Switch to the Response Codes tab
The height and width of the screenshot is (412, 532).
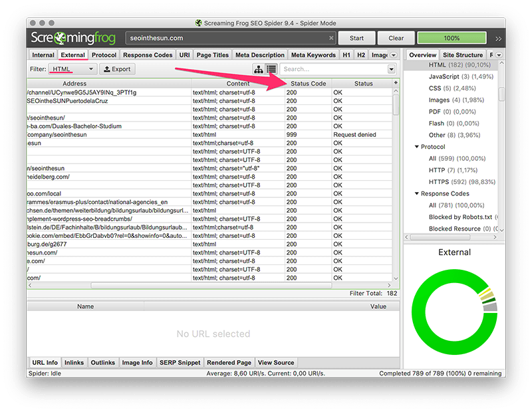click(148, 55)
